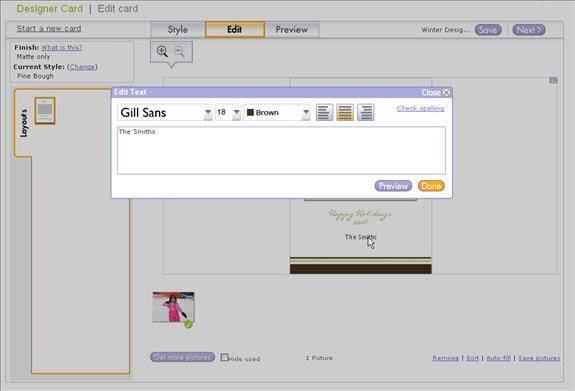575x391 pixels.
Task: Click the zoom out magnifier icon
Action: click(x=179, y=51)
